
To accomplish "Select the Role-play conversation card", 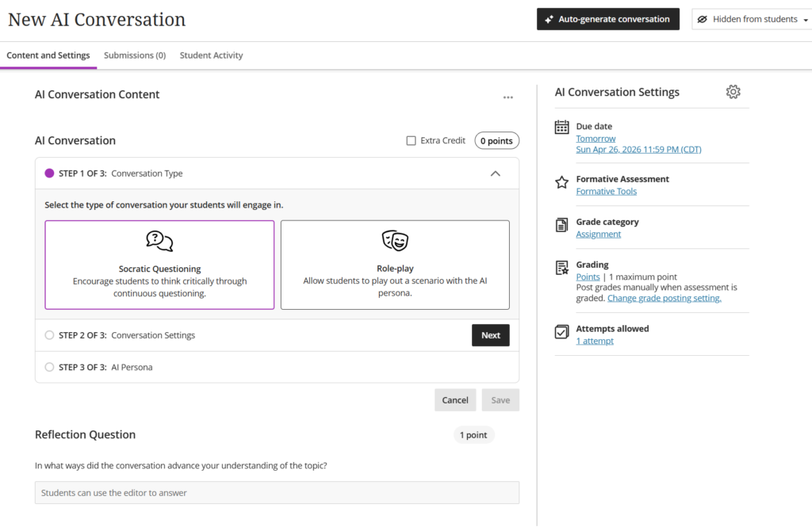I will tap(395, 265).
